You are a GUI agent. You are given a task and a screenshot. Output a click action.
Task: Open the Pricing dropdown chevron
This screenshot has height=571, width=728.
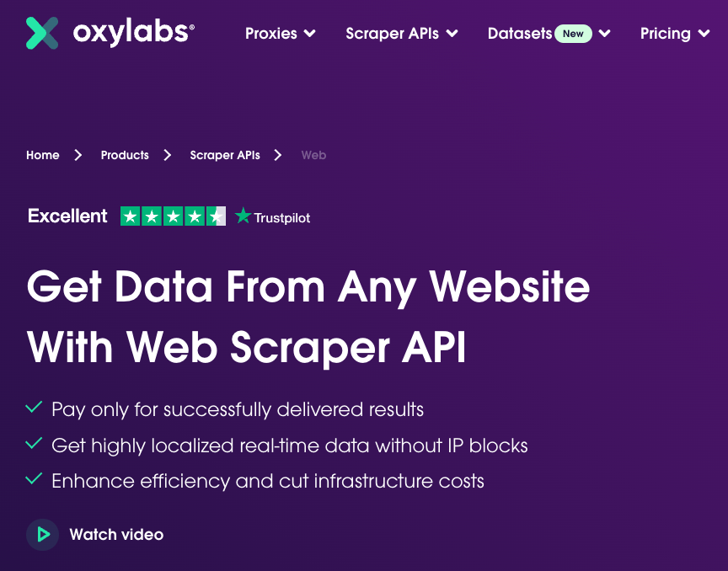[705, 34]
